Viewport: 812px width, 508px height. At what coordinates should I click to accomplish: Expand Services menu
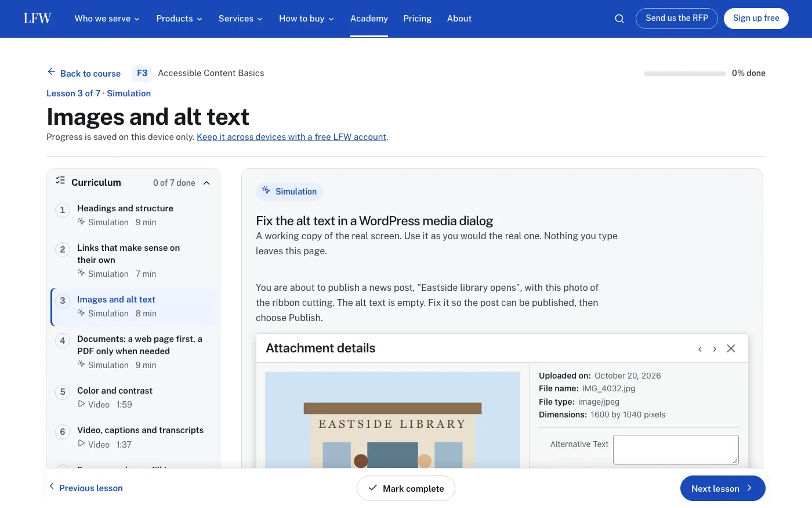241,19
